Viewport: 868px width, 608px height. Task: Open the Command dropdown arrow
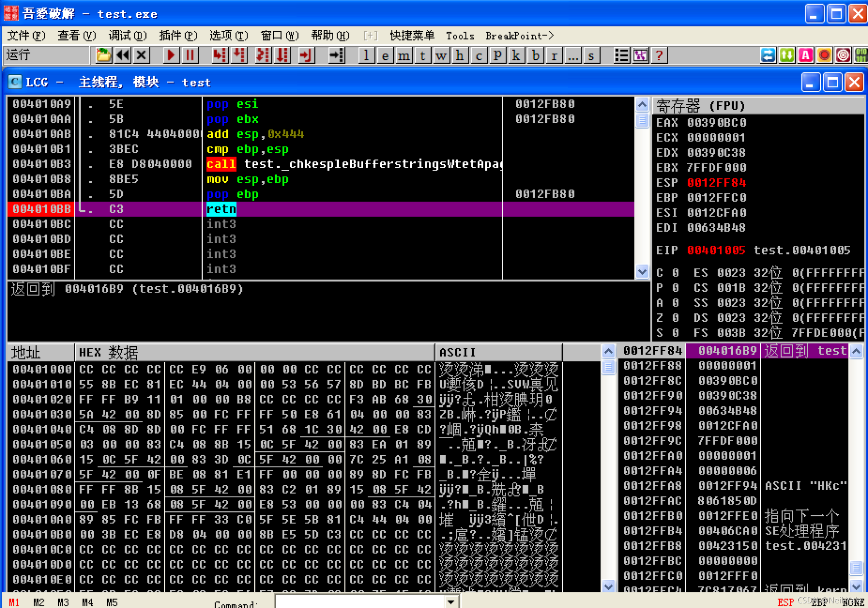[x=451, y=602]
